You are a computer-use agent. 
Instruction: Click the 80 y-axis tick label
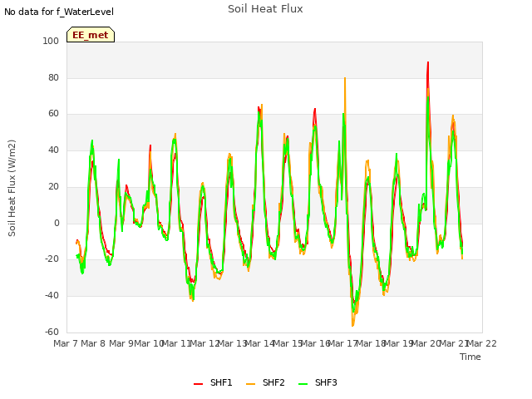[x=53, y=77]
